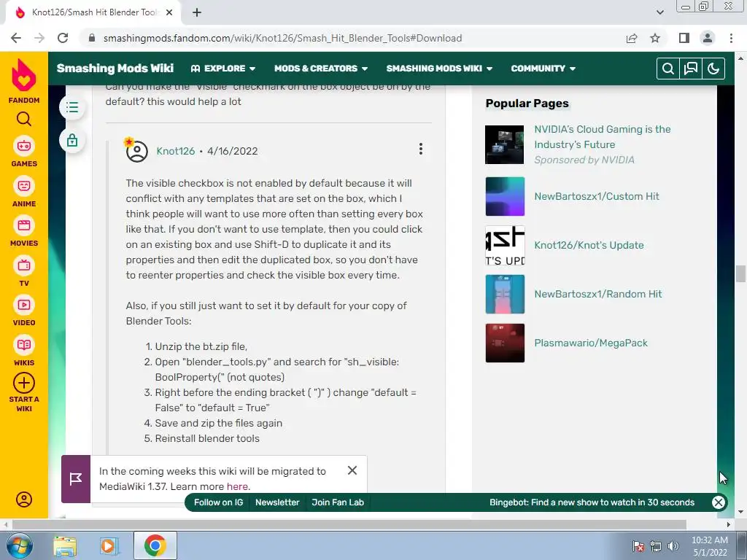Screen dimensions: 747x560
Task: Close the Knot126/Smash Hit Blender Tools tab
Action: pos(169,12)
